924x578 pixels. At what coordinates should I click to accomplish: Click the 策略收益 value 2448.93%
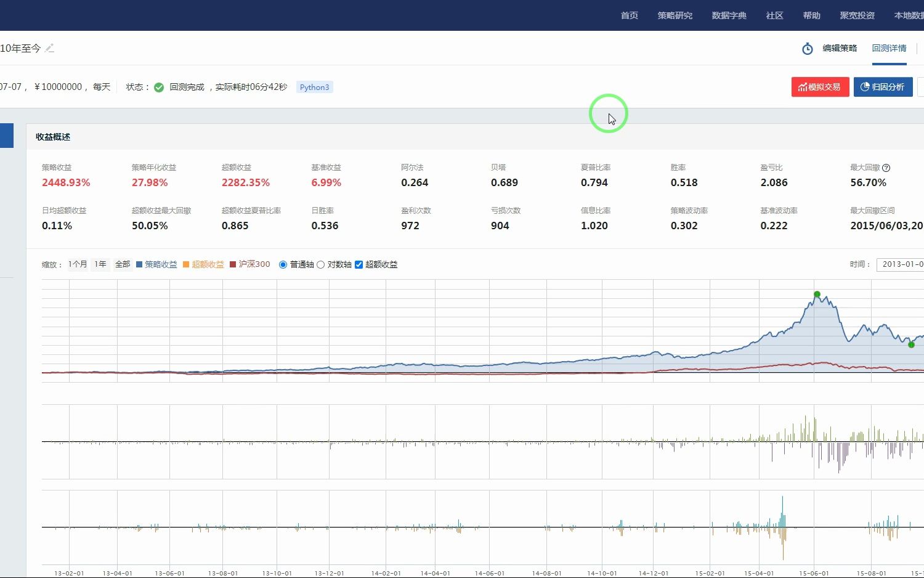(66, 182)
